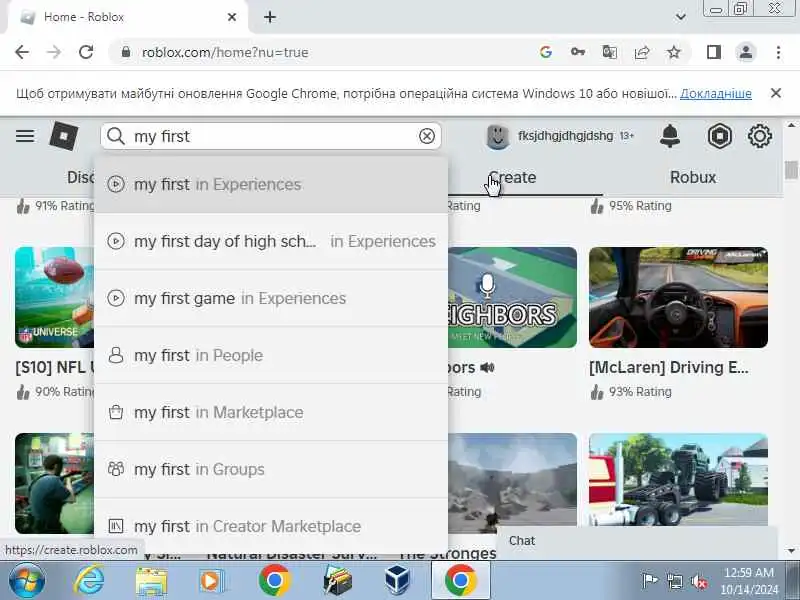This screenshot has width=800, height=600.
Task: Select 'my first in People' suggestion
Action: click(x=271, y=355)
